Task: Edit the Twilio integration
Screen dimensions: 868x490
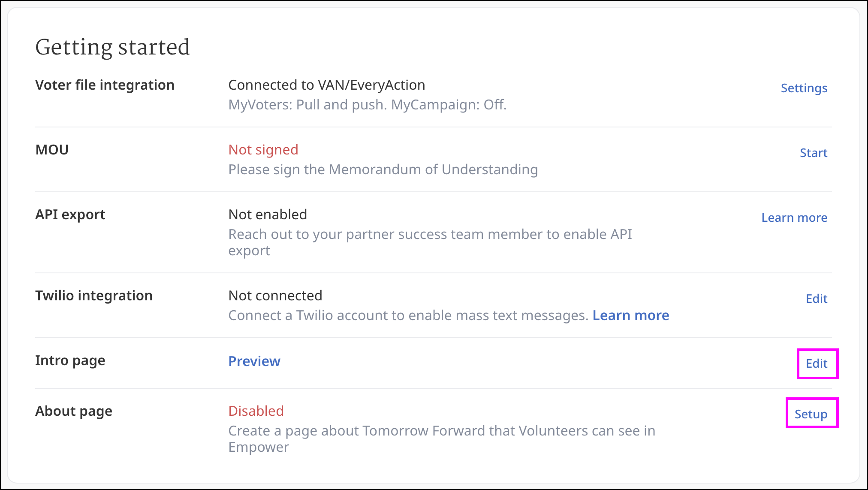Action: (x=816, y=299)
